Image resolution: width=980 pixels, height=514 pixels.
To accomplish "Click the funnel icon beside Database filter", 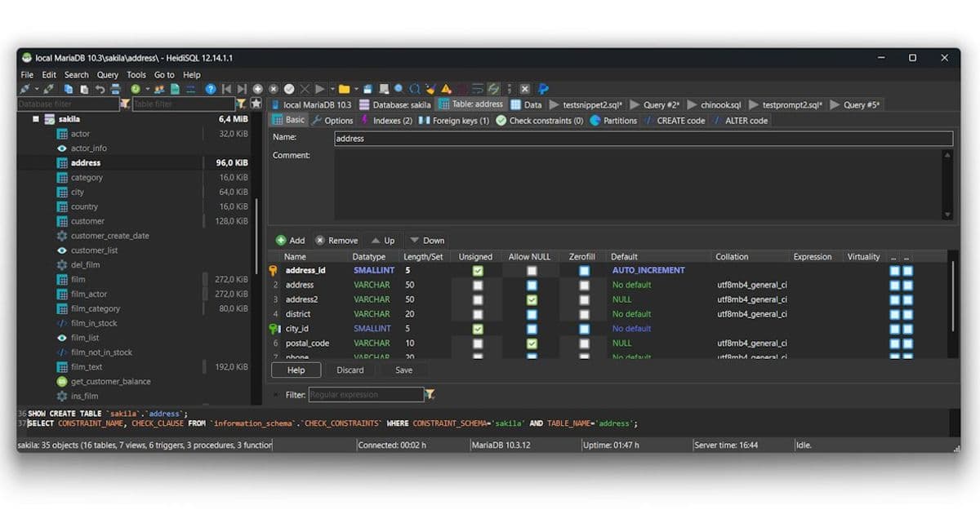I will (125, 104).
